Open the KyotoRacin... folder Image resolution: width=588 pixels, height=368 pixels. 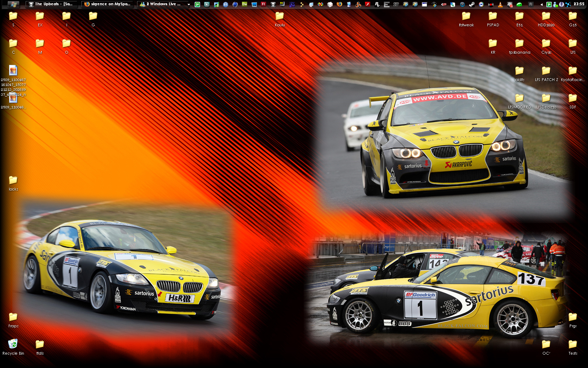click(x=573, y=73)
